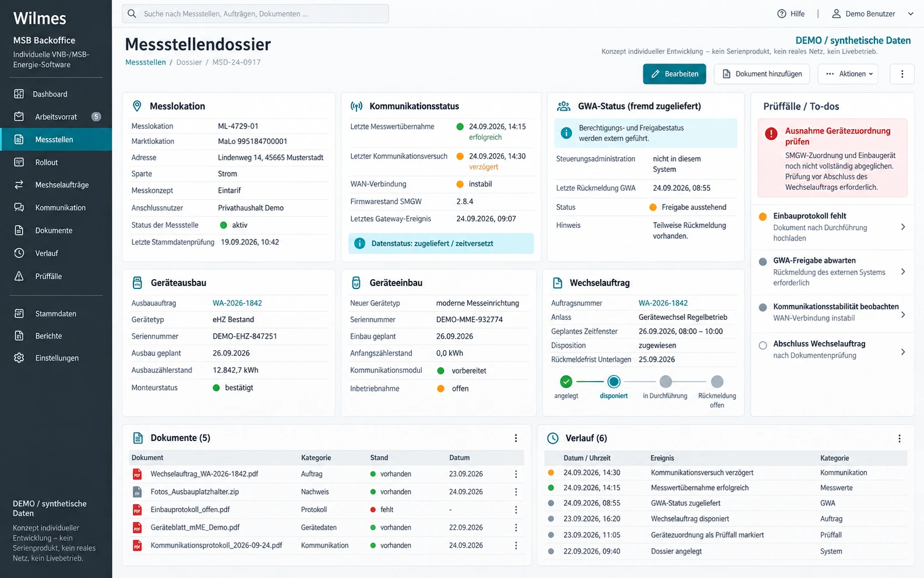
Task: Click the Bearbeiten button
Action: (674, 74)
